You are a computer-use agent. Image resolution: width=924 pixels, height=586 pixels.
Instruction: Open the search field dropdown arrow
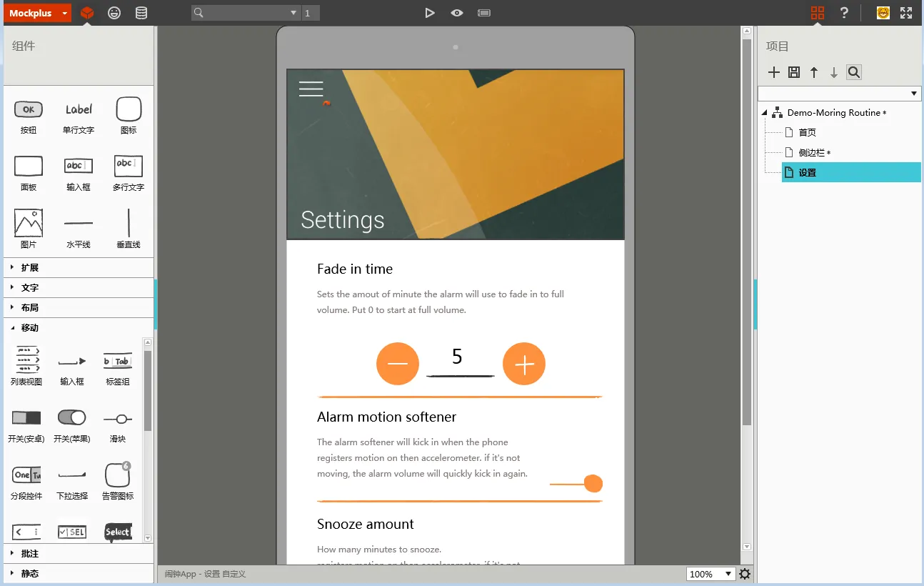[x=293, y=13]
